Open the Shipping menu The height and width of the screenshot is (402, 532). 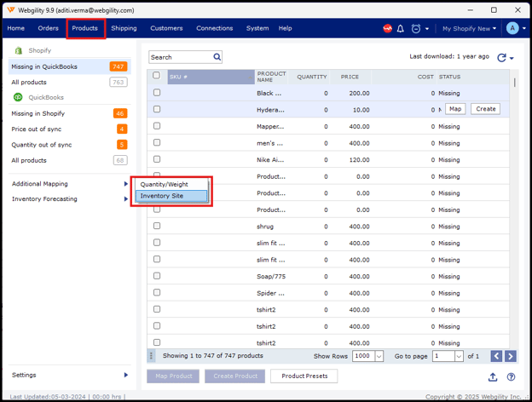tap(124, 28)
